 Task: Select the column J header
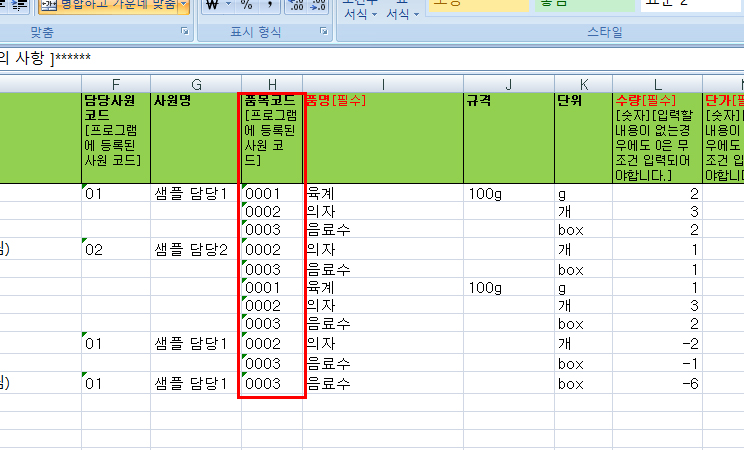tap(508, 84)
